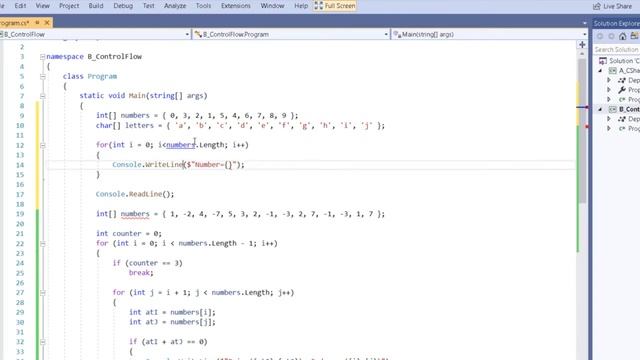Screen dimensions: 640x360
Task: Click the Solution Explorer panel title
Action: click(x=616, y=23)
